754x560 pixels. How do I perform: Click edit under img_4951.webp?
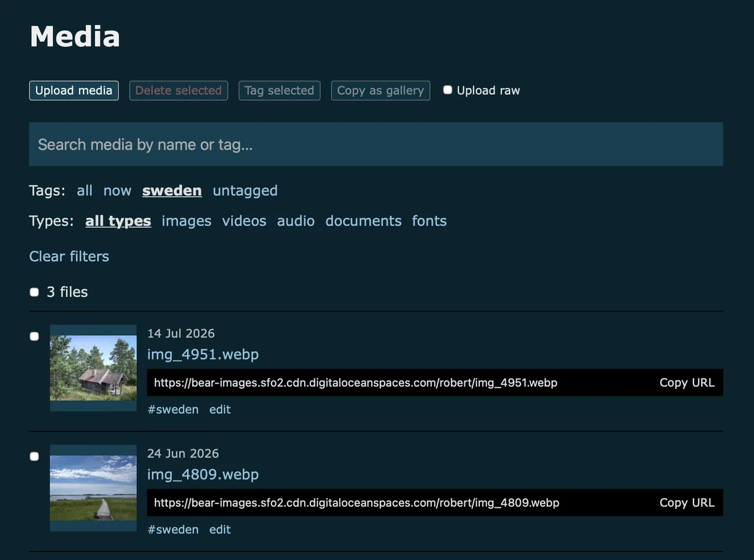click(220, 409)
